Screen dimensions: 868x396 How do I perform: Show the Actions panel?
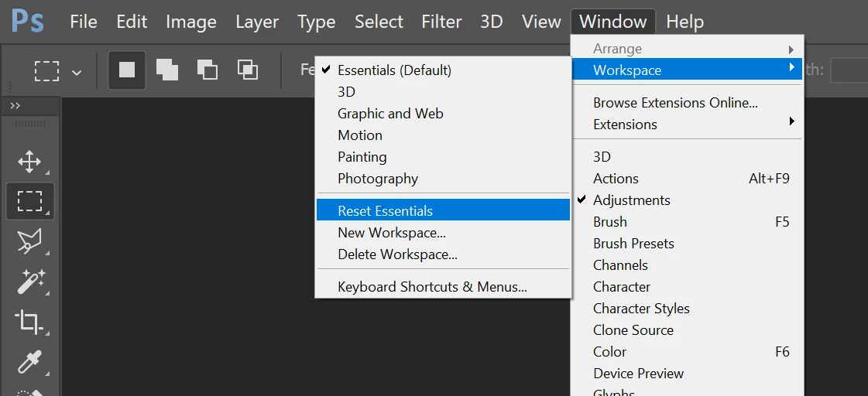687,179
